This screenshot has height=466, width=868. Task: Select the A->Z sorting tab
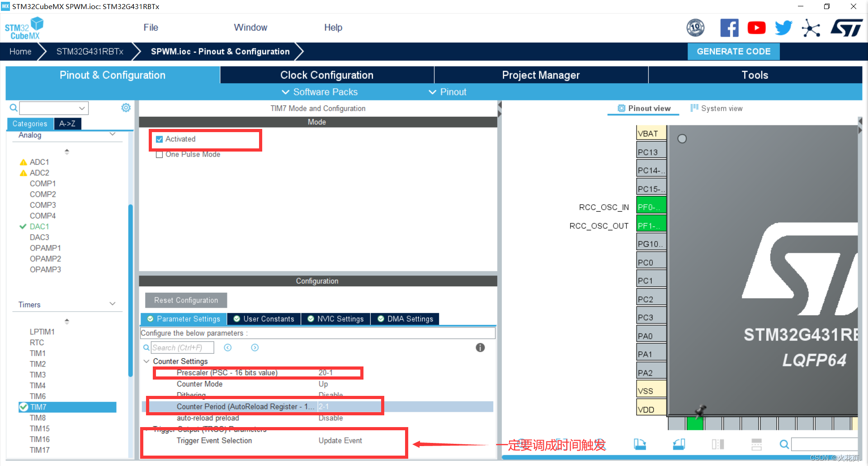(x=67, y=124)
